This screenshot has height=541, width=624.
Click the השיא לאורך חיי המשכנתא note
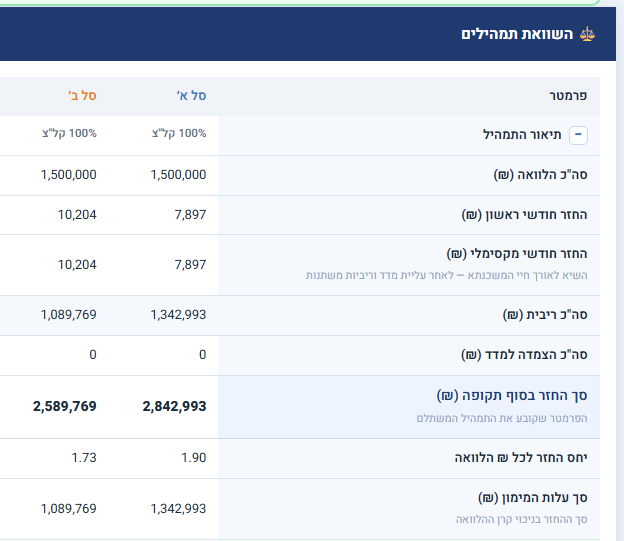[x=447, y=275]
